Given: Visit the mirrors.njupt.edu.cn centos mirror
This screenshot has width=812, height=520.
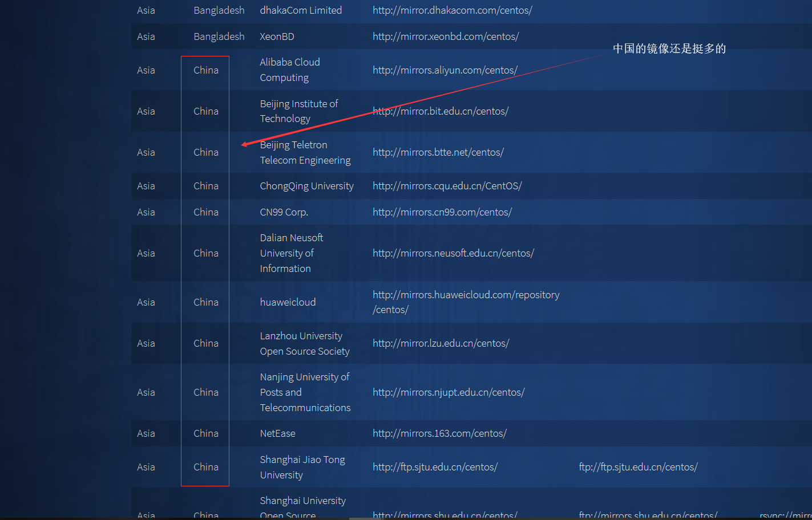Looking at the screenshot, I should pyautogui.click(x=449, y=392).
